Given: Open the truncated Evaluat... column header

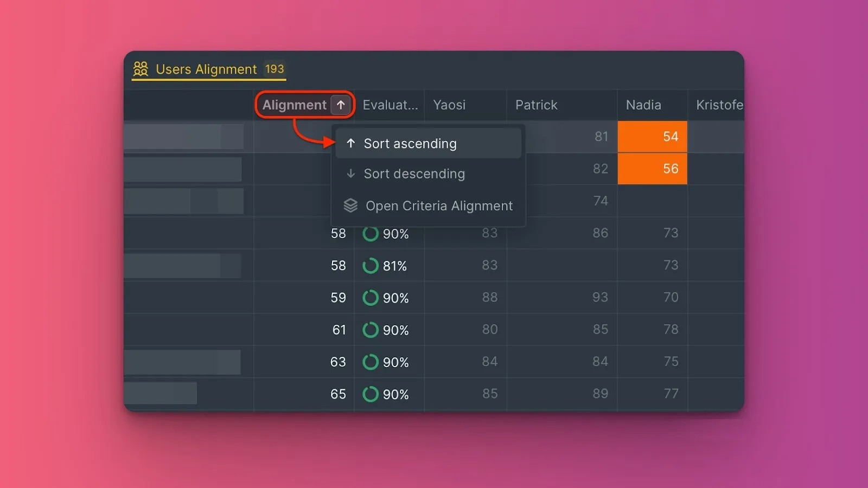Looking at the screenshot, I should click(x=390, y=105).
